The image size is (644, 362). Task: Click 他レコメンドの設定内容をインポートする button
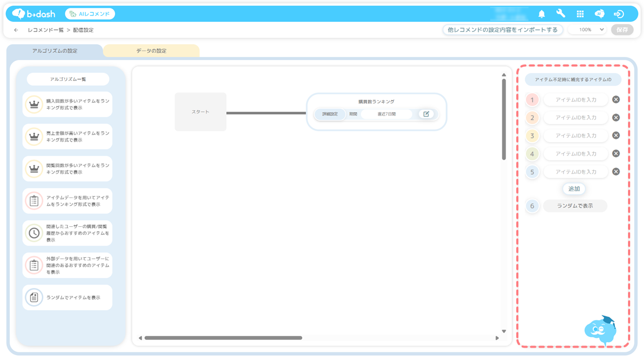[502, 30]
